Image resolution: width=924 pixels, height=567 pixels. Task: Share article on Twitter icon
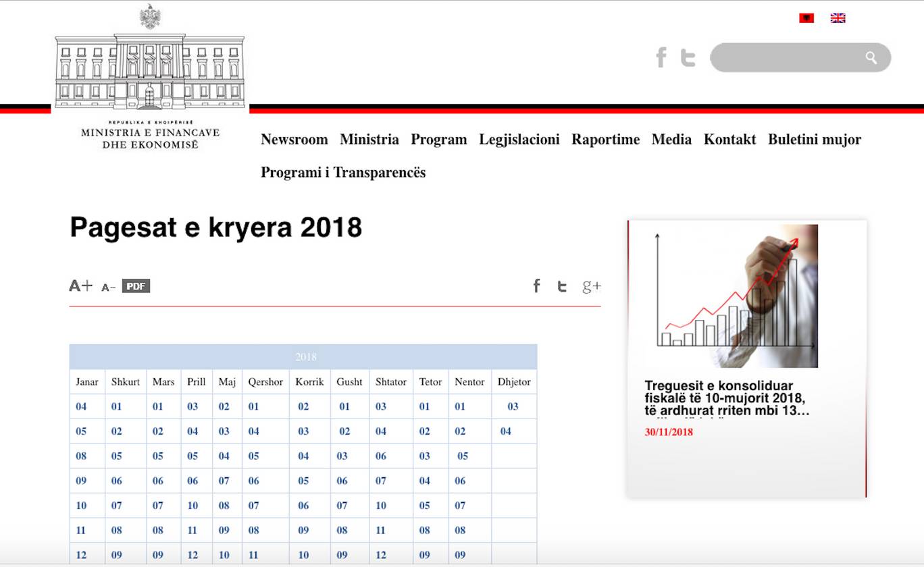point(562,286)
